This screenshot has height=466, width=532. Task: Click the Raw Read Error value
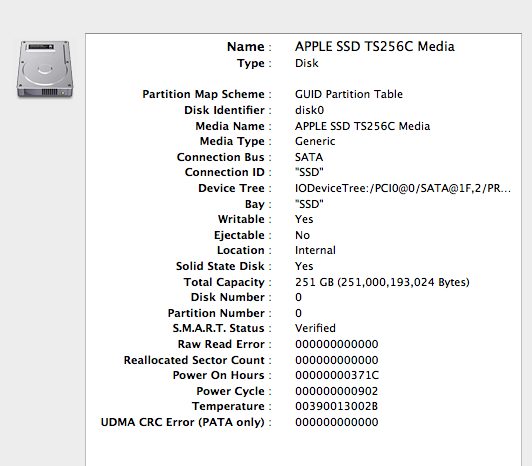pos(337,344)
